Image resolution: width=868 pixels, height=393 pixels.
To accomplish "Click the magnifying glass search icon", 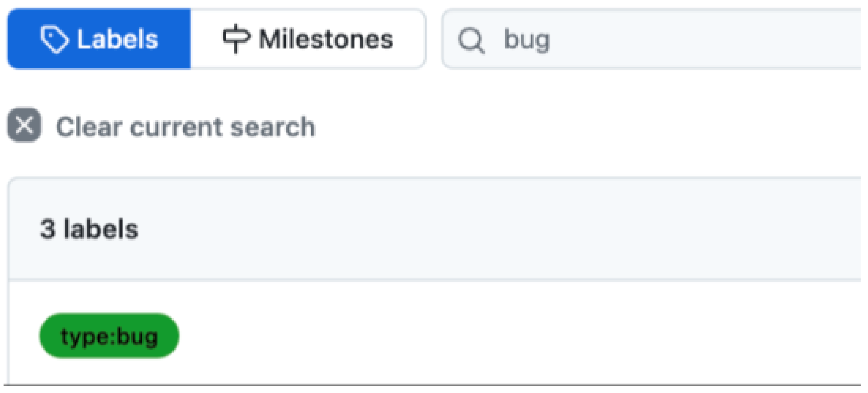I will coord(471,40).
